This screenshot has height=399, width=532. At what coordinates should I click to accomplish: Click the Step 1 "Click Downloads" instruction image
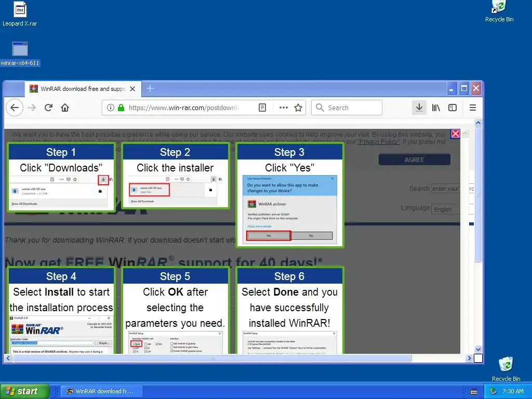[60, 192]
